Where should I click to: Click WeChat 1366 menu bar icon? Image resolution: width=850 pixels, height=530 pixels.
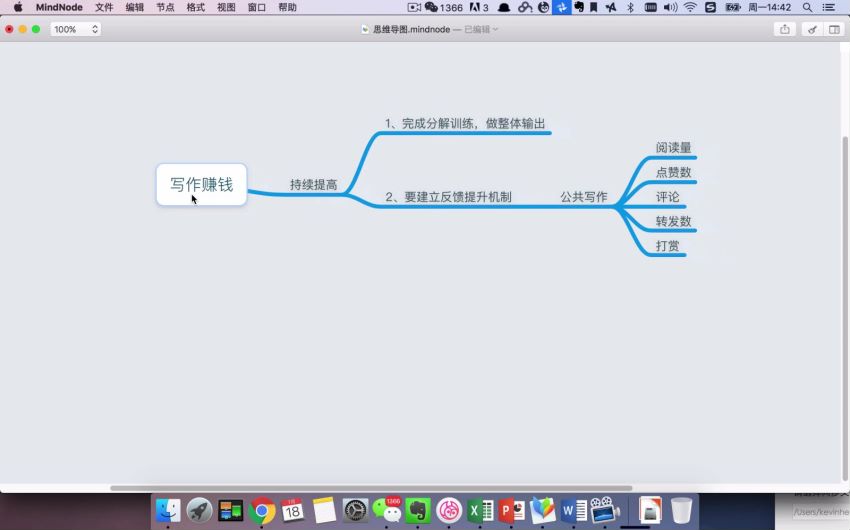tap(443, 7)
